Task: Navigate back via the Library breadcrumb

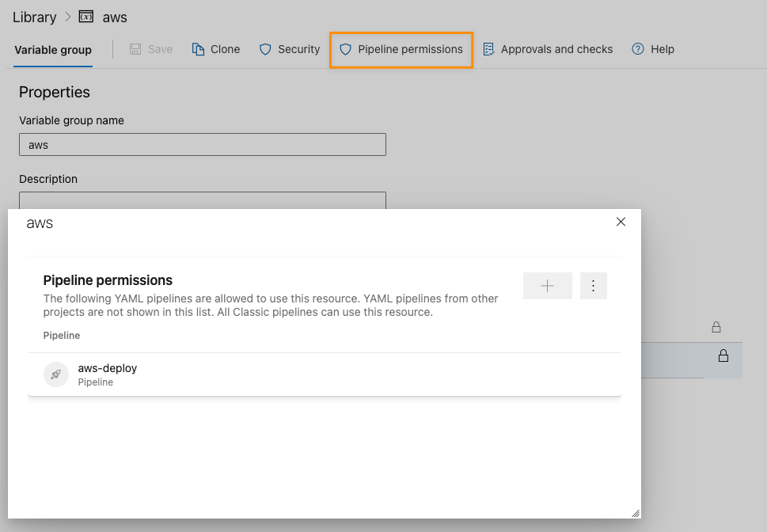Action: click(x=34, y=17)
